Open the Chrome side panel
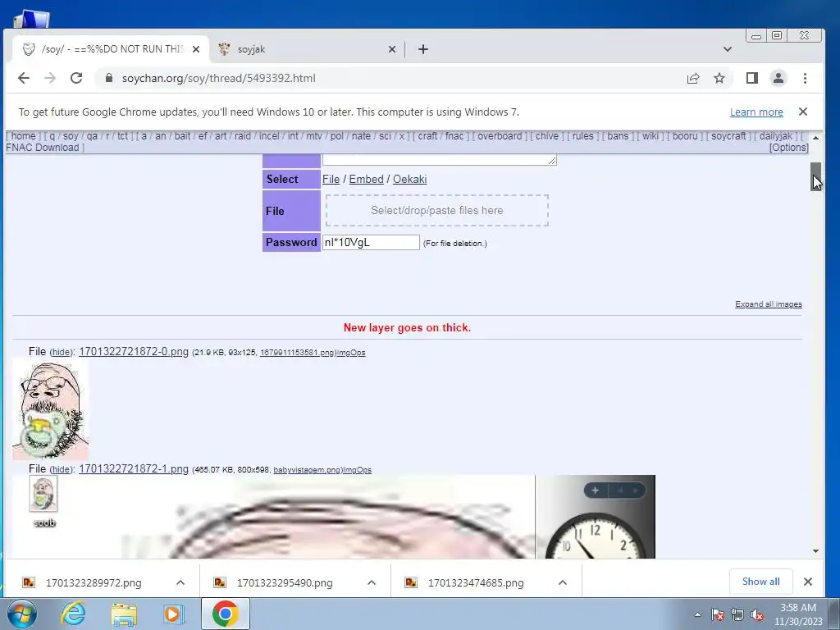 (752, 78)
